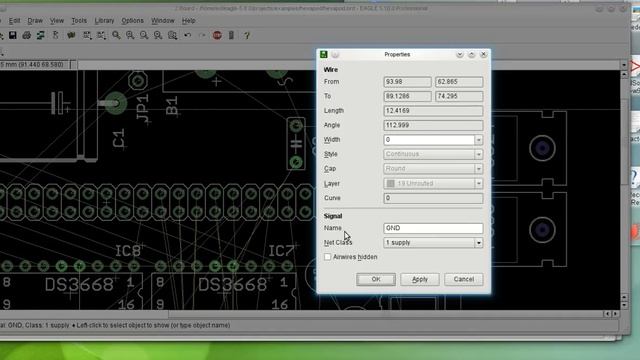Viewport: 640px width, 360px height.
Task: Click the To Y field showing 74.295
Action: tap(459, 96)
